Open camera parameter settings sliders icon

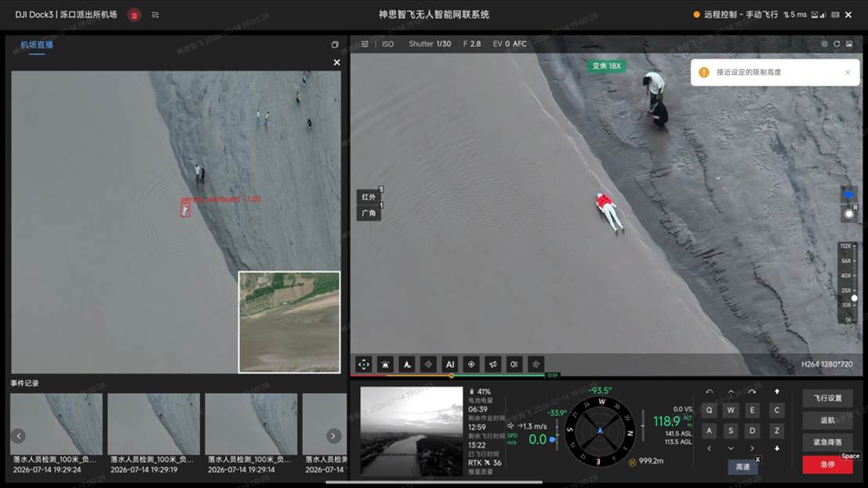[365, 44]
